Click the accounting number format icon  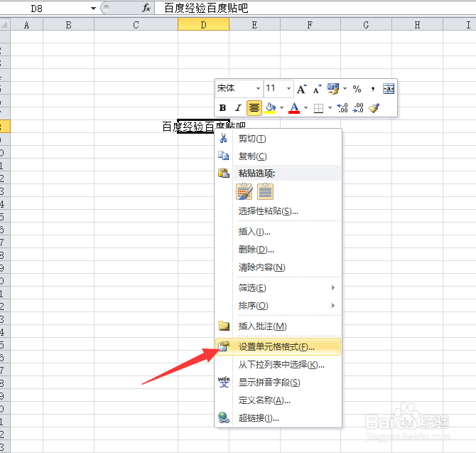tap(333, 89)
